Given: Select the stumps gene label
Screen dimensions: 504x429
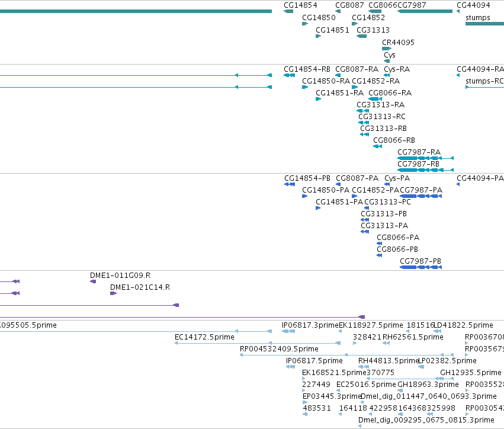Looking at the screenshot, I should [x=477, y=18].
